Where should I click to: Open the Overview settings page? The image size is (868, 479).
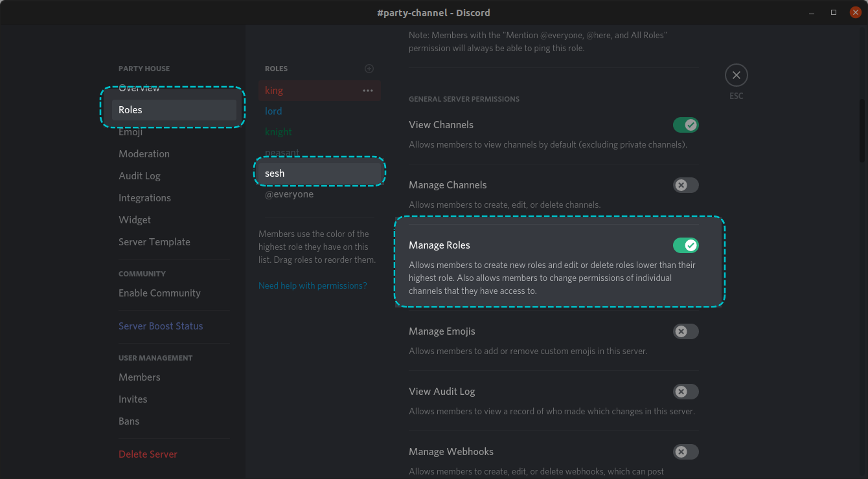click(139, 88)
